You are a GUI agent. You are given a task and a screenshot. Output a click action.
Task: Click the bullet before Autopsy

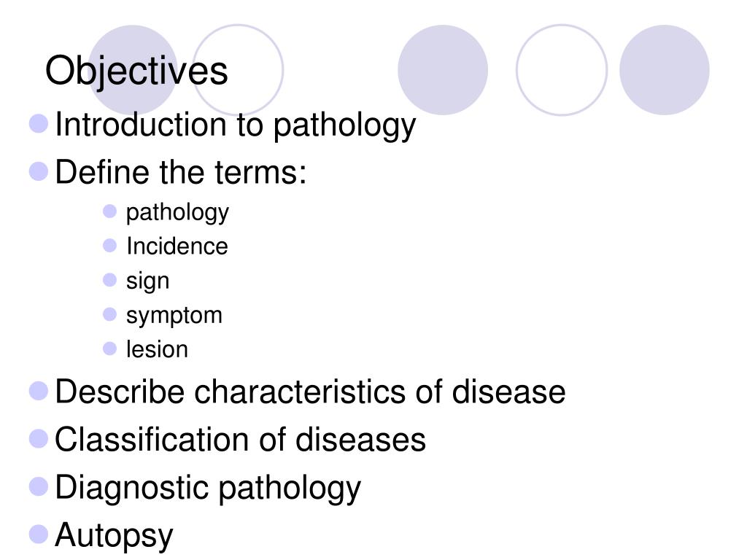[x=39, y=534]
